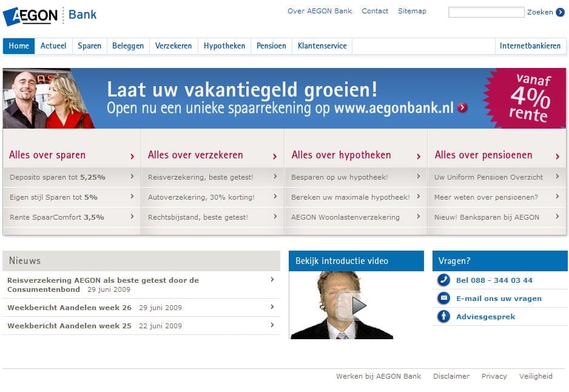The width and height of the screenshot is (569, 392).
Task: Select the Home tab
Action: pos(19,46)
